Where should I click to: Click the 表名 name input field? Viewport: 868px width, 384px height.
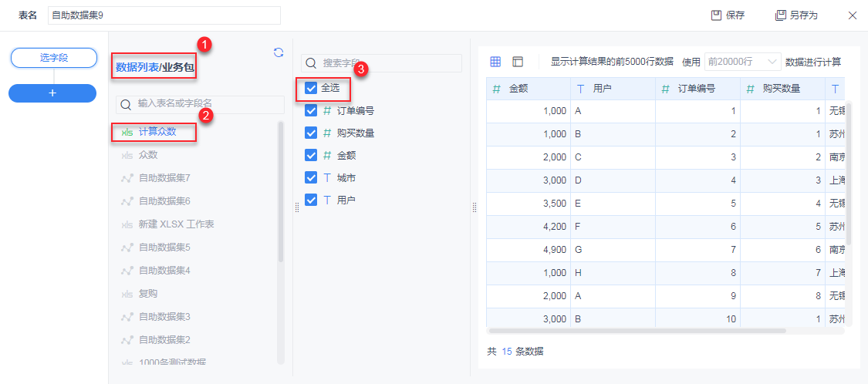pos(164,15)
